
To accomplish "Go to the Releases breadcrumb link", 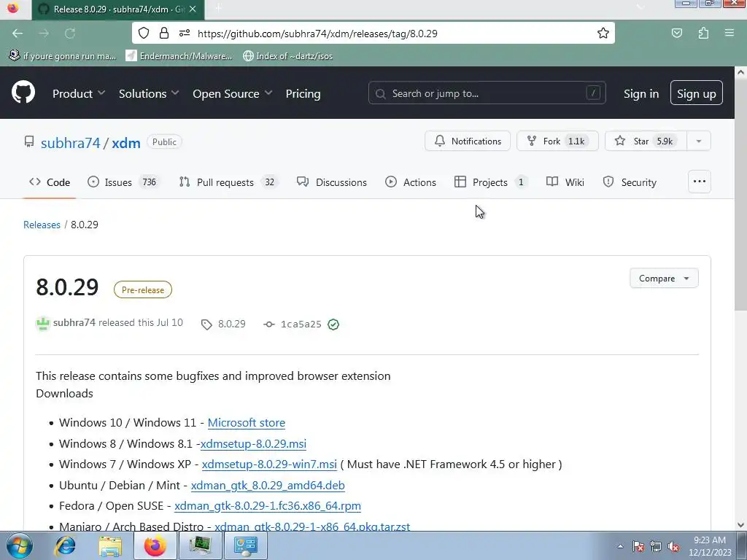I will click(x=42, y=225).
